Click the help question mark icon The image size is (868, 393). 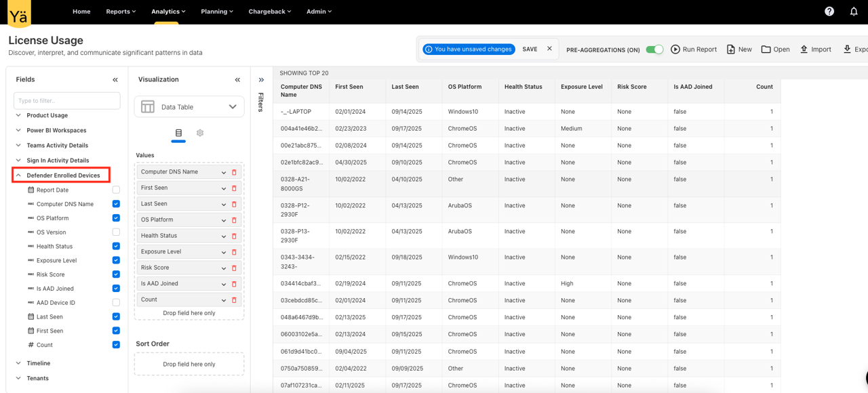pos(829,11)
